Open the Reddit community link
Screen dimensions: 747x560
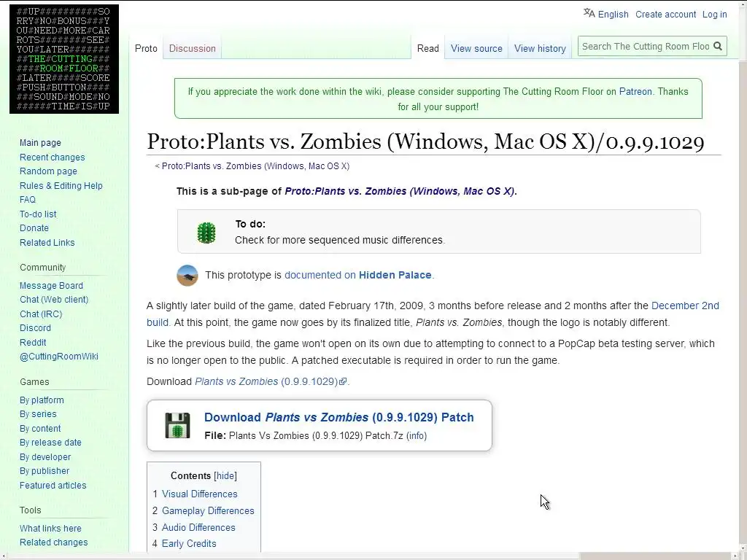point(33,343)
